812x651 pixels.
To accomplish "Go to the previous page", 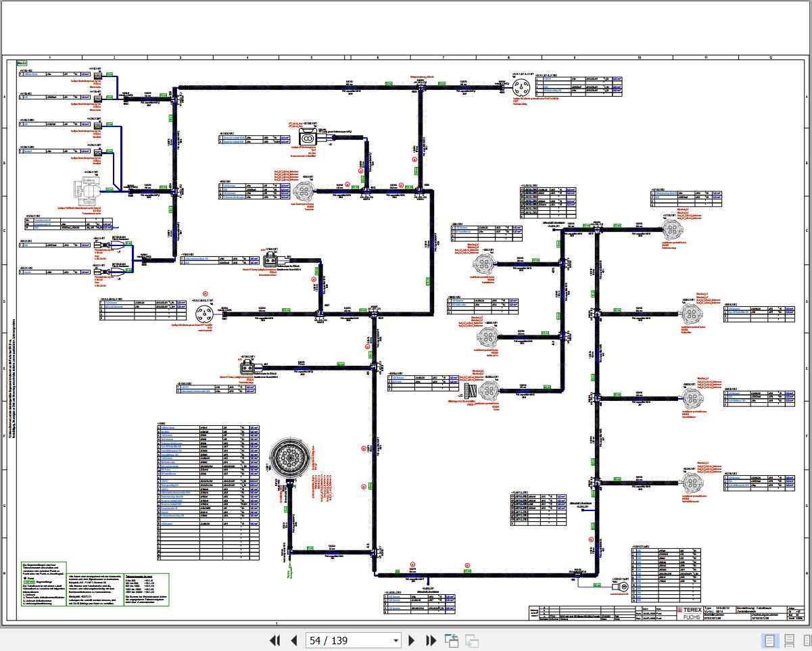I will tap(294, 640).
